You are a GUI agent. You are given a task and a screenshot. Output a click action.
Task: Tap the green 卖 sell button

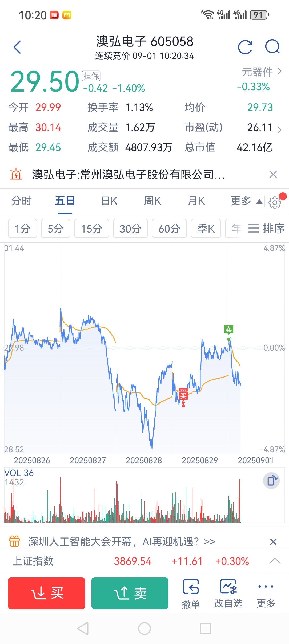(x=130, y=593)
